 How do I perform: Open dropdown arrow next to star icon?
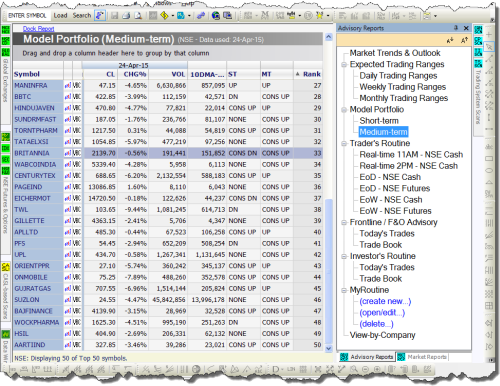click(x=328, y=15)
